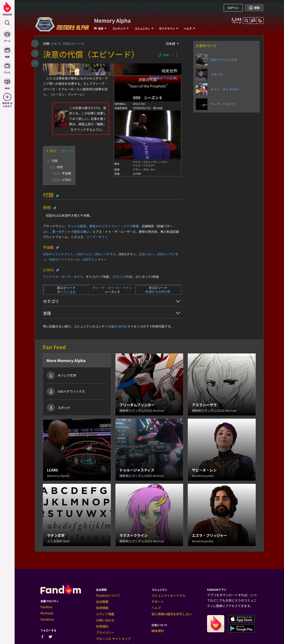
Task: Edit the 参照 section via pencil icon
Action: [55, 208]
